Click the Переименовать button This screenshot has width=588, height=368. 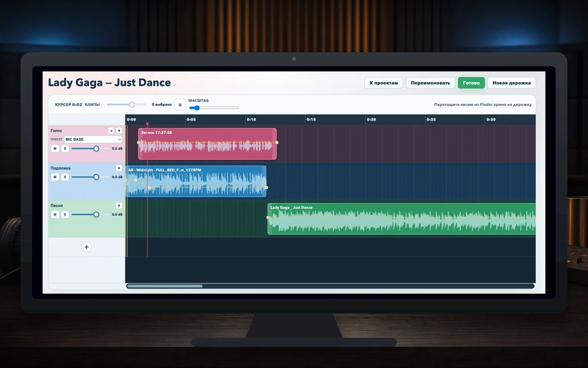[430, 83]
